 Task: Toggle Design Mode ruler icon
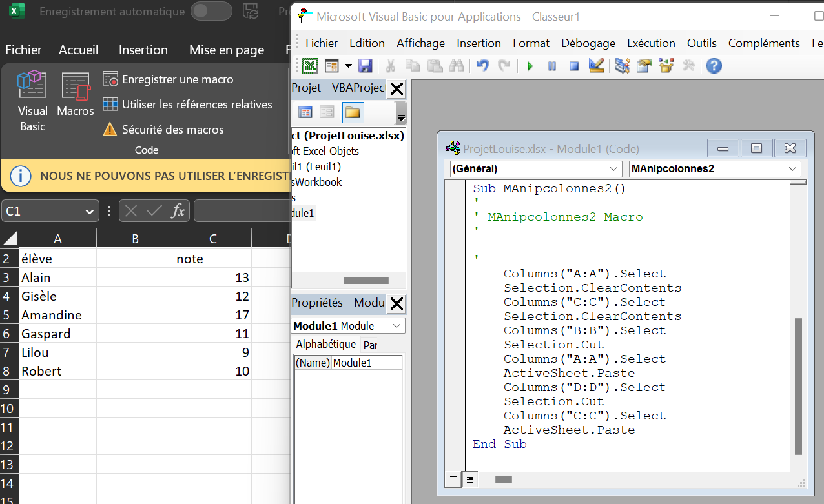596,66
